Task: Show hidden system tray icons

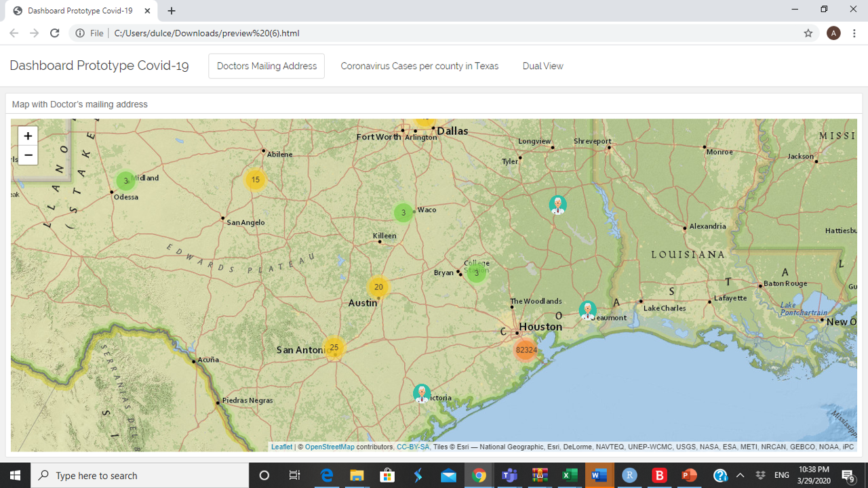Action: (x=741, y=476)
